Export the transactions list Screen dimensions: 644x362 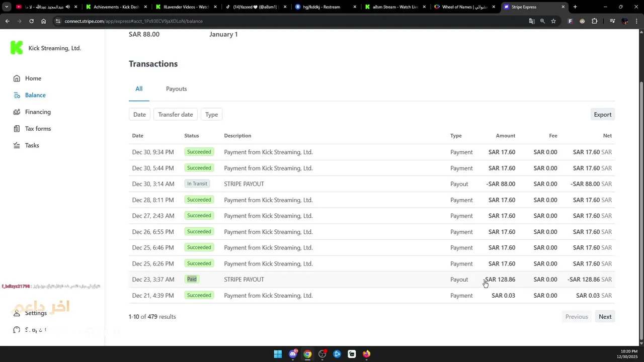click(602, 115)
